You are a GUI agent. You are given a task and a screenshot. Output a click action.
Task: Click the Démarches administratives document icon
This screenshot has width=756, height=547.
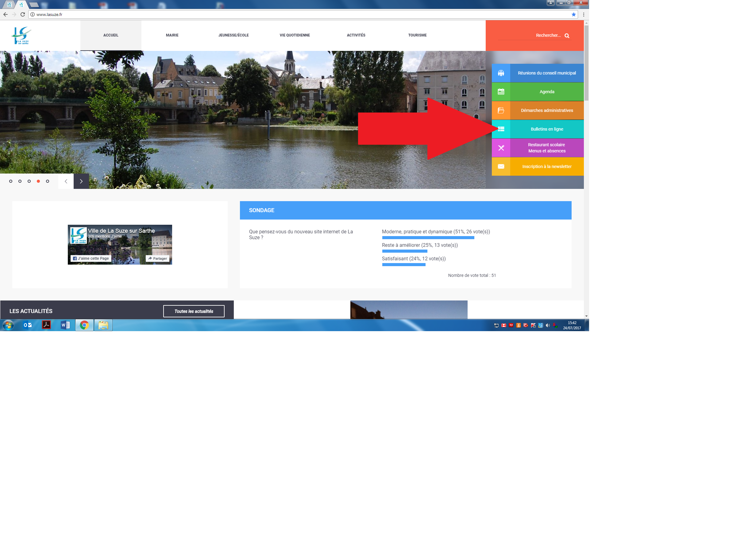[x=501, y=110]
